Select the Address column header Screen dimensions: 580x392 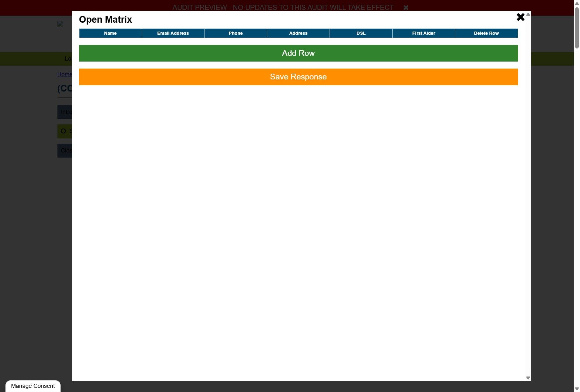point(298,33)
